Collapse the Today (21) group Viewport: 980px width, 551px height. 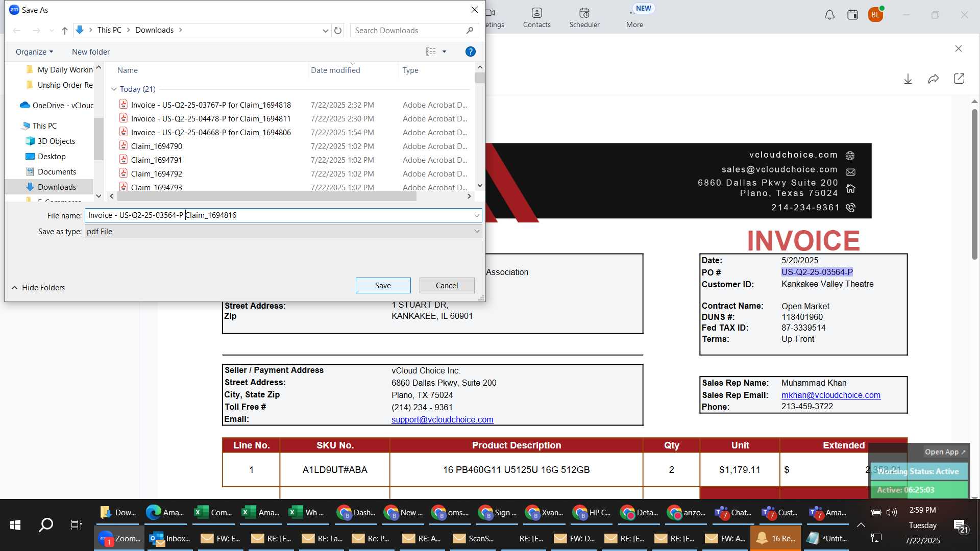114,89
